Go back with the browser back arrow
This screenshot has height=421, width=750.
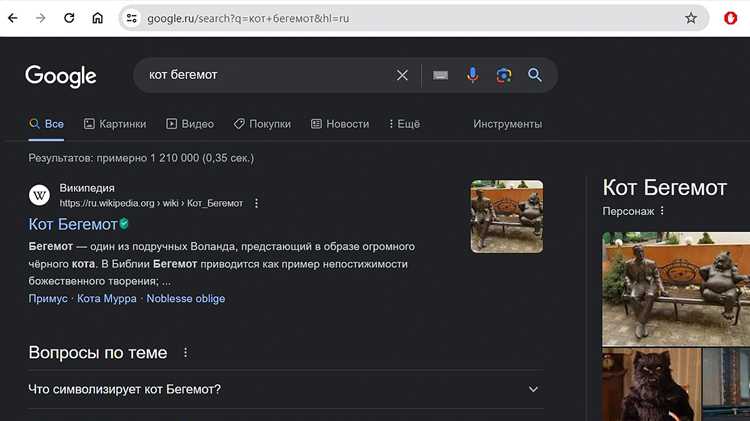coord(13,18)
